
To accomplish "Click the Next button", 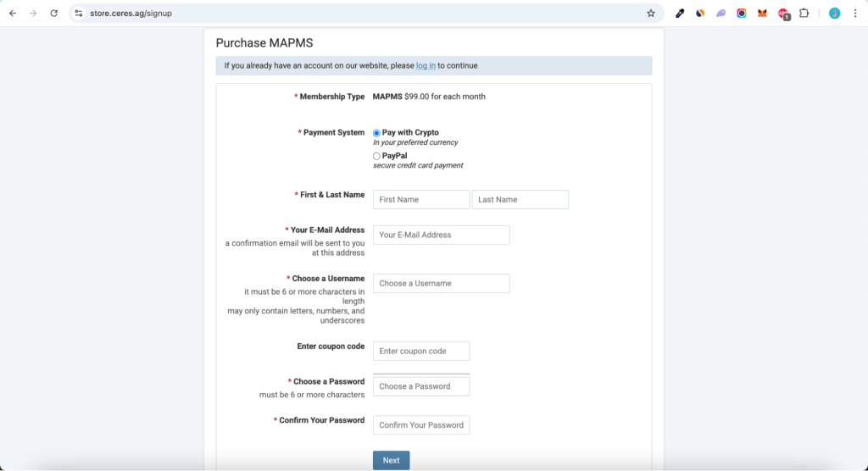I will tap(392, 461).
